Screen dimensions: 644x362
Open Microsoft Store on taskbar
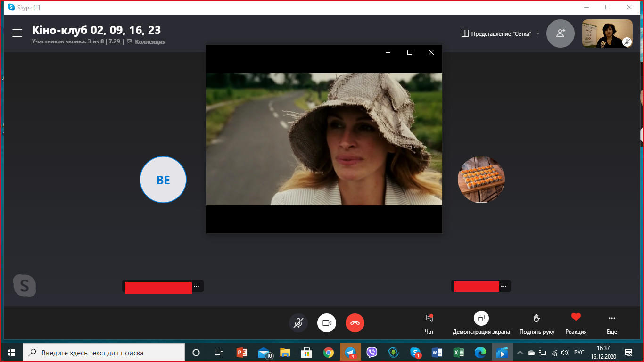[307, 352]
